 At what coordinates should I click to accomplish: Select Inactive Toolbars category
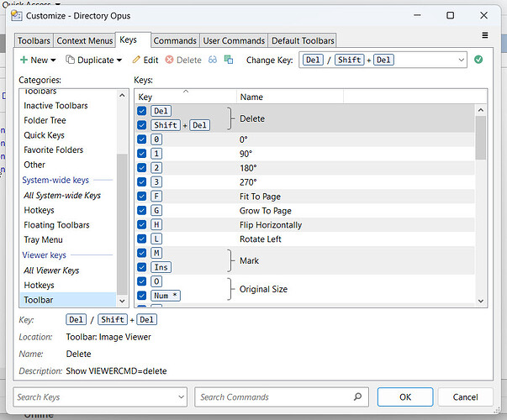67,106
